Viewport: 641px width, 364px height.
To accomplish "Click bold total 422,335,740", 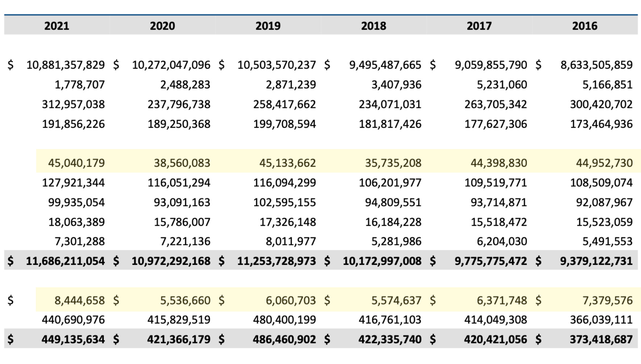I will pyautogui.click(x=390, y=339).
